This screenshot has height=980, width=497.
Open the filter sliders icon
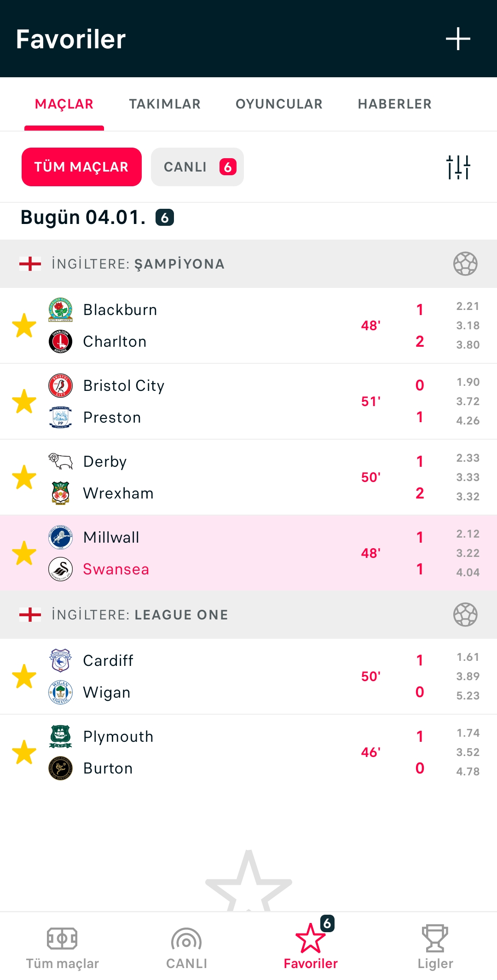click(458, 167)
